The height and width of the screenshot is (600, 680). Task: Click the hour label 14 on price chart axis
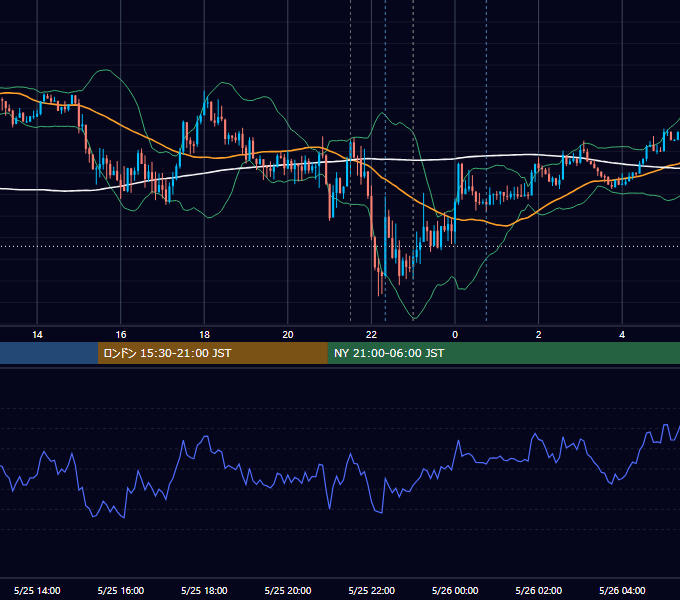click(37, 335)
